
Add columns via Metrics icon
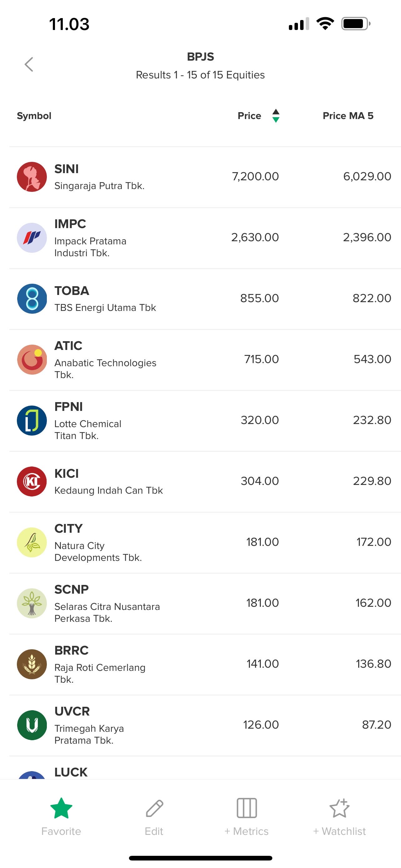point(246,808)
